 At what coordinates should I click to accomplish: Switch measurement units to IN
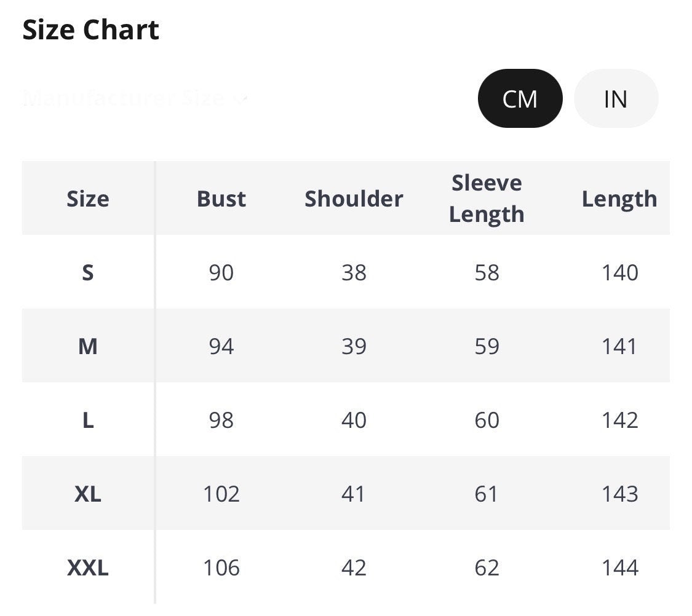pyautogui.click(x=616, y=98)
